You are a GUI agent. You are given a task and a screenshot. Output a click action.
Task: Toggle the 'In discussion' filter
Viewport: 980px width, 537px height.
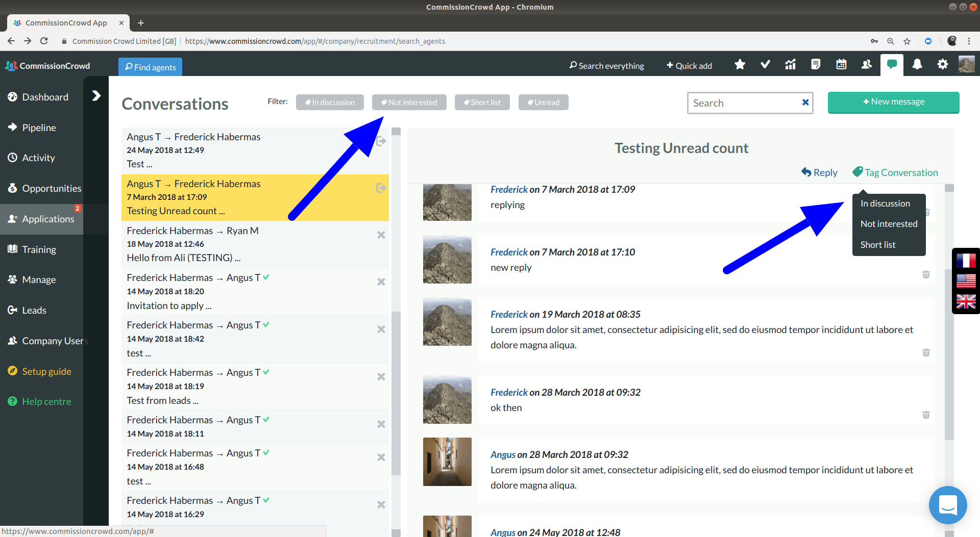330,103
